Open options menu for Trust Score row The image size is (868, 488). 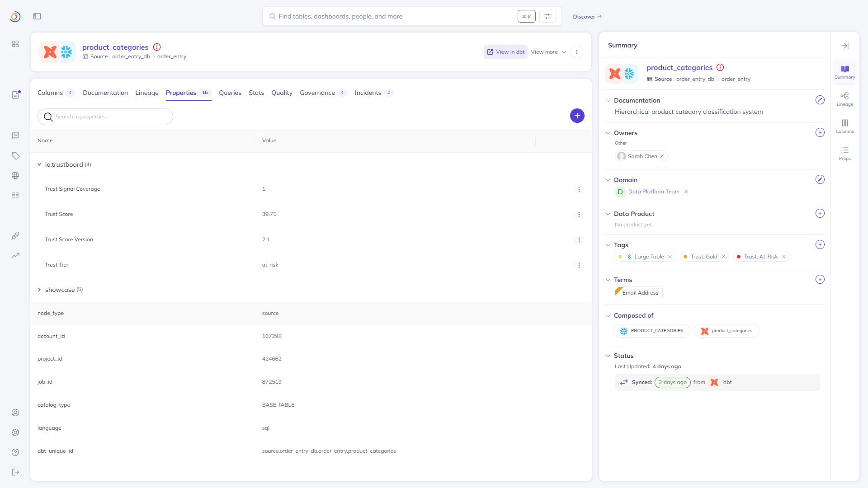tap(579, 215)
